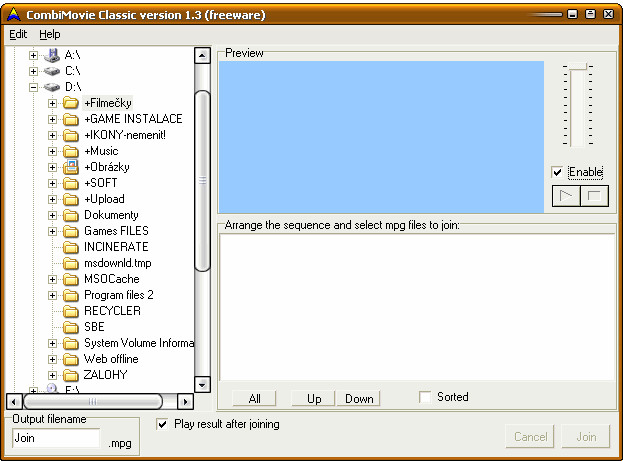Expand the +Filmečky folder
Image resolution: width=623 pixels, height=461 pixels.
pos(52,103)
